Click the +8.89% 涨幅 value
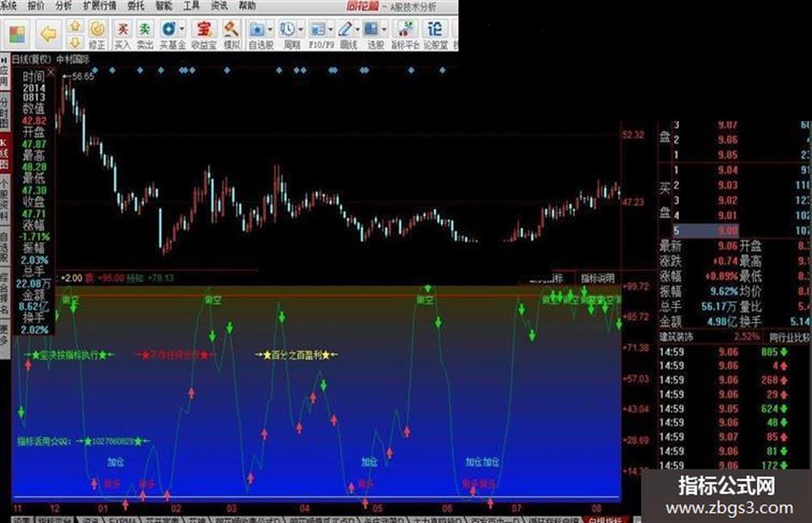Image resolution: width=812 pixels, height=523 pixels. [x=720, y=276]
